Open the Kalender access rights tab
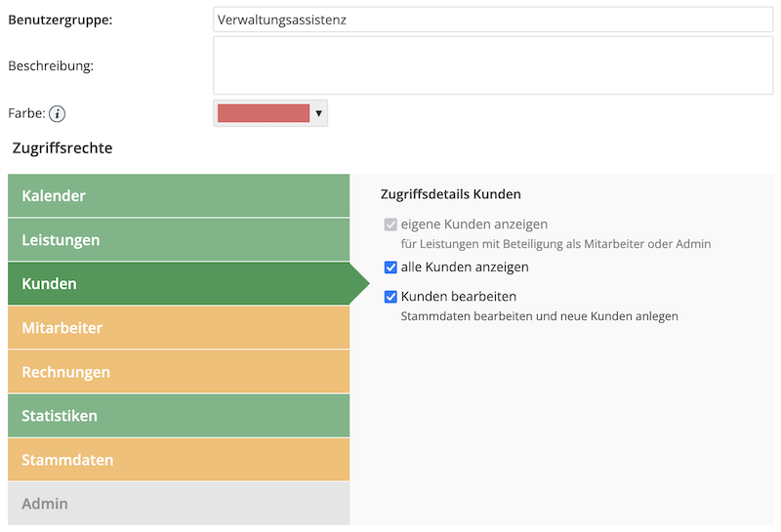The image size is (781, 532). coord(179,195)
